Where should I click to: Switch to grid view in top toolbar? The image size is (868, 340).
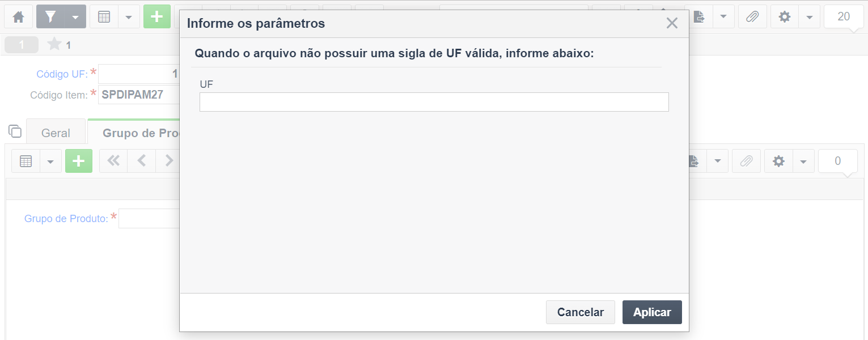pyautogui.click(x=104, y=17)
